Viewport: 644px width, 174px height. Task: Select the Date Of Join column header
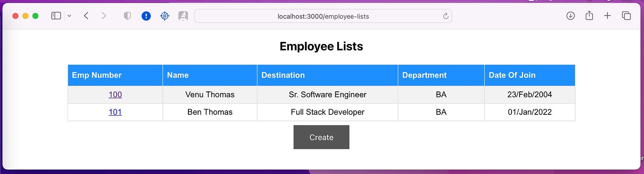point(530,75)
